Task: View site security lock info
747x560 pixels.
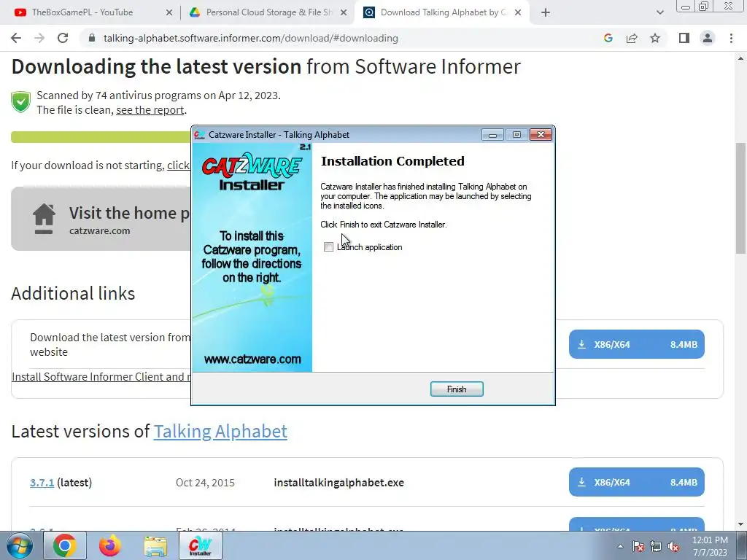Action: [92, 38]
